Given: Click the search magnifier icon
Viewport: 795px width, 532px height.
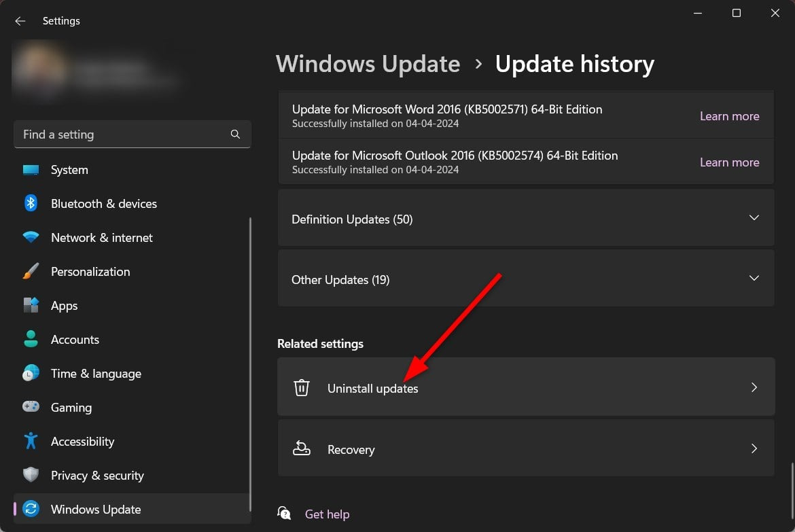Looking at the screenshot, I should (235, 134).
